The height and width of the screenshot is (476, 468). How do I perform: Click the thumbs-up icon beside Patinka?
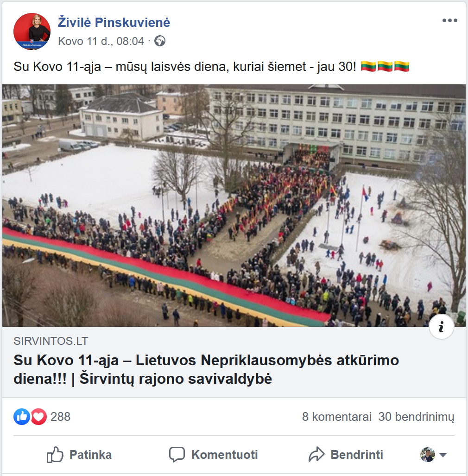(55, 454)
